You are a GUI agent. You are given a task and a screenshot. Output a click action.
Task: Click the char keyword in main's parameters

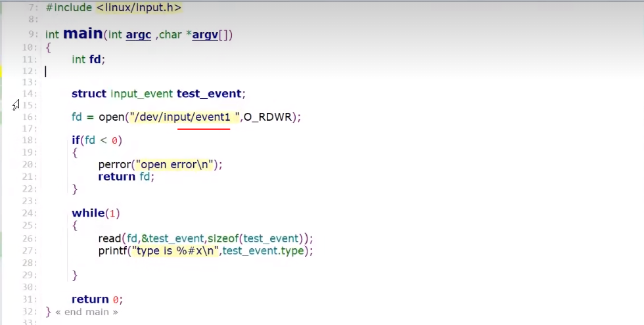(170, 35)
